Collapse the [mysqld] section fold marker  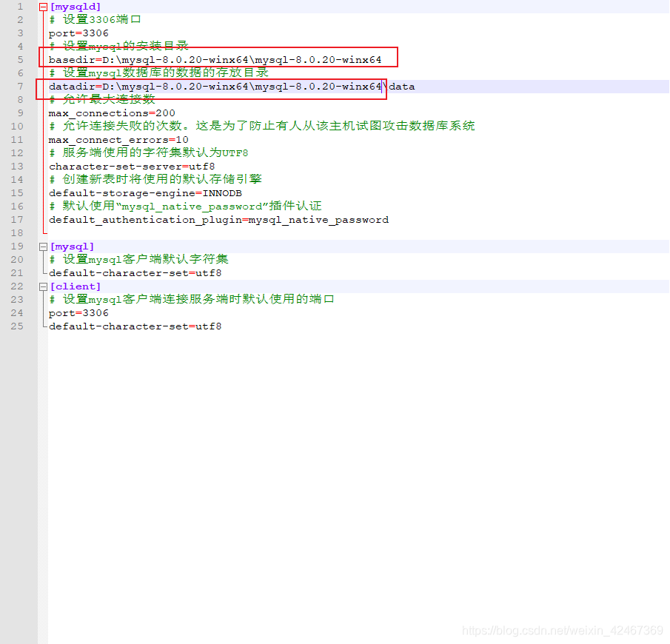coord(42,6)
